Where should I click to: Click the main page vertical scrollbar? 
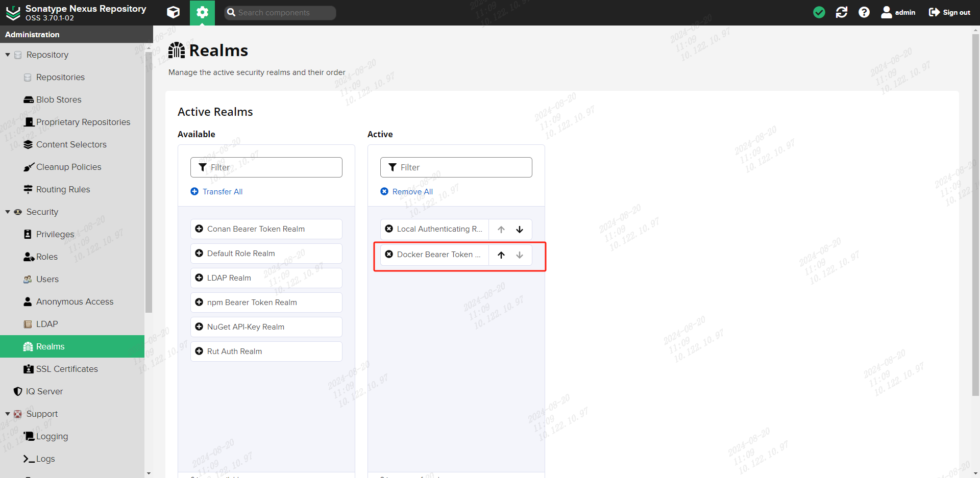click(975, 214)
